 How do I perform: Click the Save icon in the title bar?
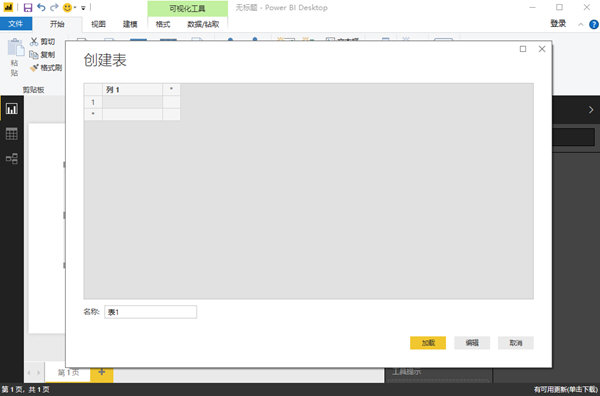[28, 7]
